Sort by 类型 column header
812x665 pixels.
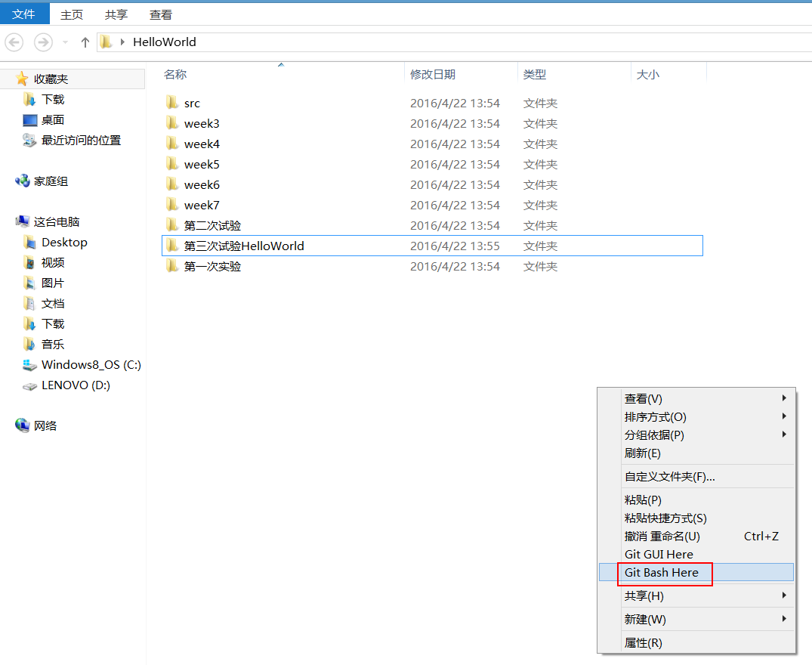pyautogui.click(x=535, y=74)
